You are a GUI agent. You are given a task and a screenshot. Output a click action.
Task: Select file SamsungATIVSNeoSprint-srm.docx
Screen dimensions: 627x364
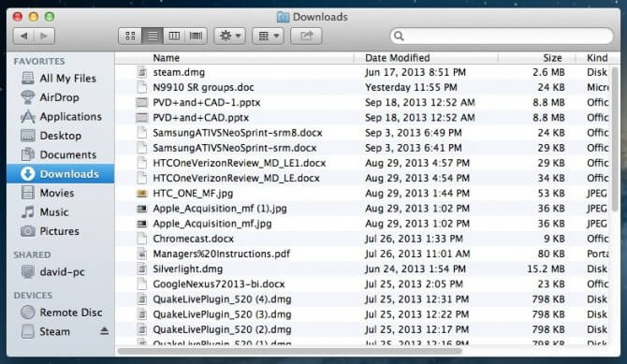tap(364, 148)
